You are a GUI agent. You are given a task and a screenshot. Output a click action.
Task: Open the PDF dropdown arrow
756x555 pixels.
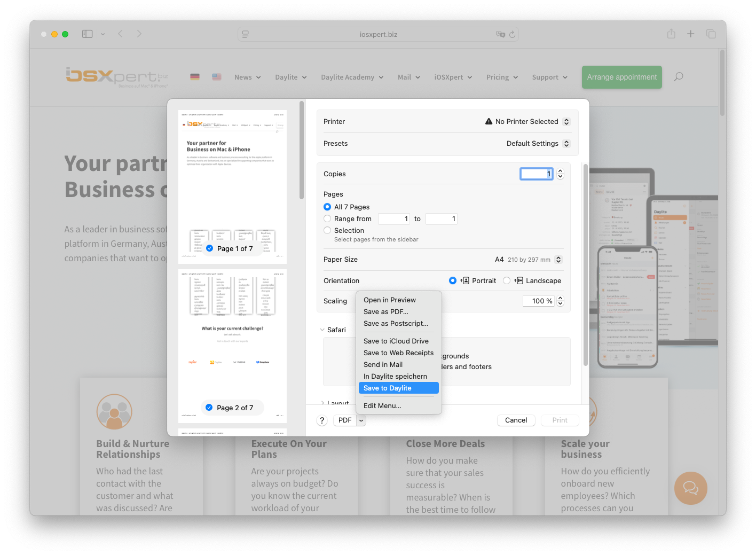(361, 420)
